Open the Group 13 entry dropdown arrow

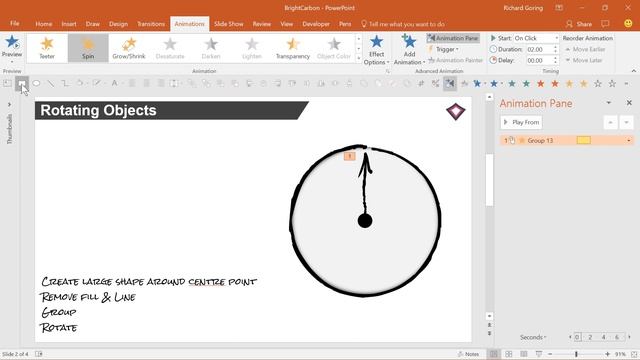click(629, 140)
